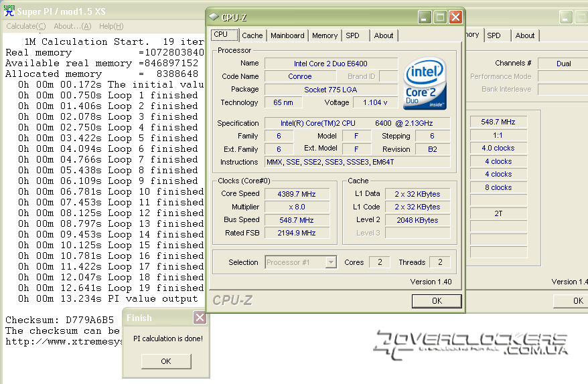
Task: Click the Cores value field
Action: click(x=380, y=262)
